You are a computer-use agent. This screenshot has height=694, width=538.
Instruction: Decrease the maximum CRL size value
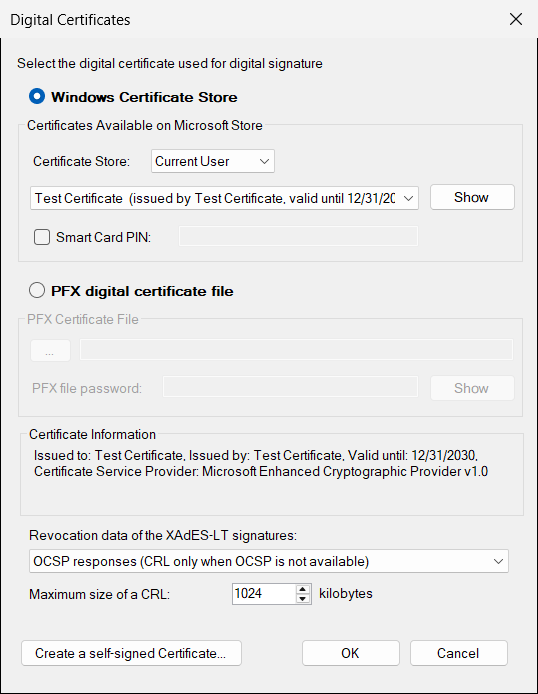pos(303,599)
